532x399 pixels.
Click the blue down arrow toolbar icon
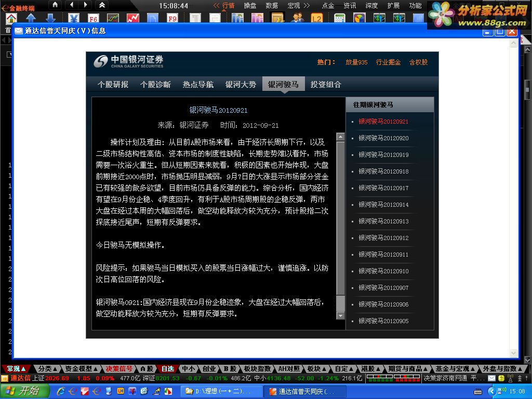(50, 18)
